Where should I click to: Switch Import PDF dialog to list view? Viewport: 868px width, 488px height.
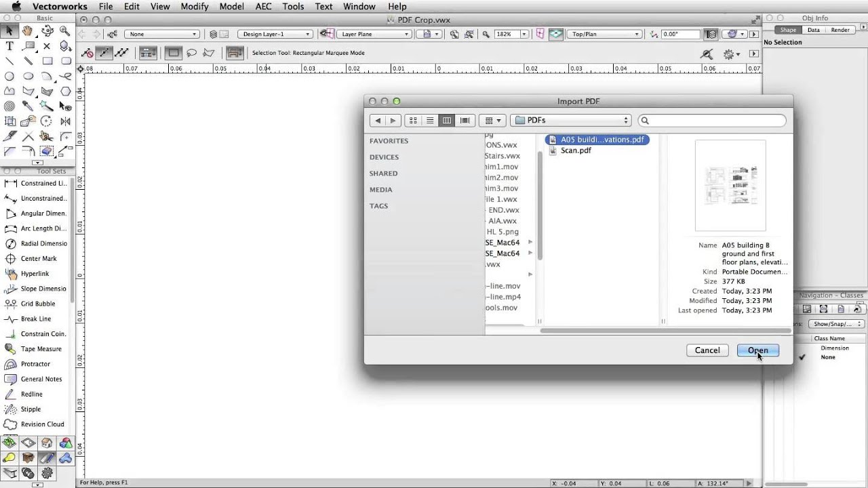[x=430, y=120]
